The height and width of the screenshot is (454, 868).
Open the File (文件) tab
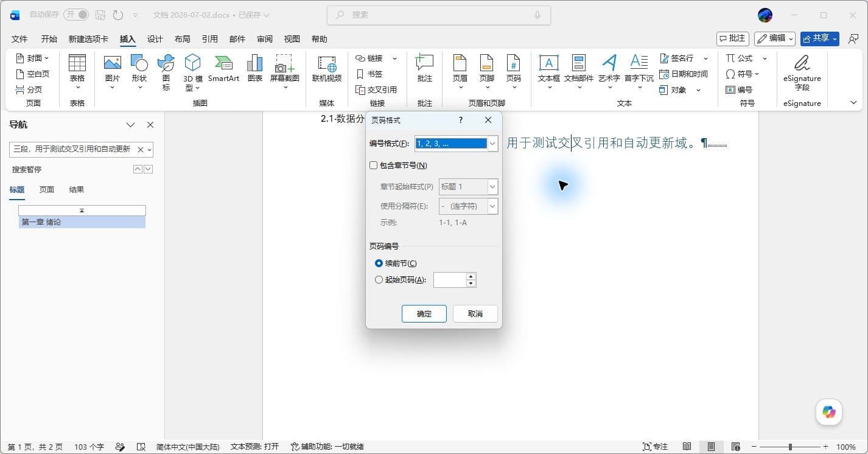pos(19,39)
